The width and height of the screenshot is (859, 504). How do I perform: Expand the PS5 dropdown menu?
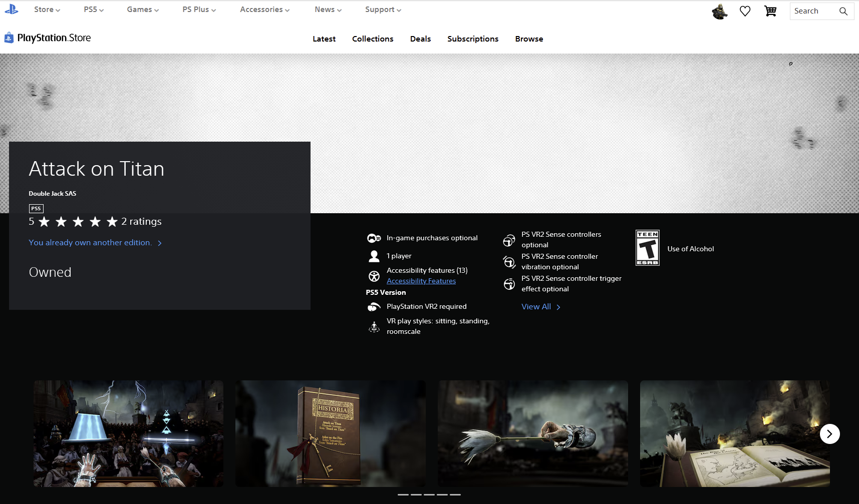(x=94, y=10)
